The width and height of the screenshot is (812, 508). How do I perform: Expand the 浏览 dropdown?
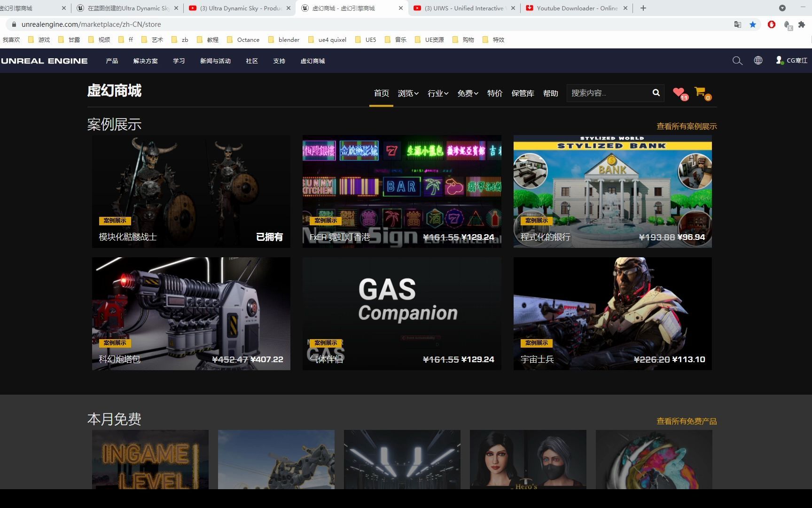click(x=408, y=93)
